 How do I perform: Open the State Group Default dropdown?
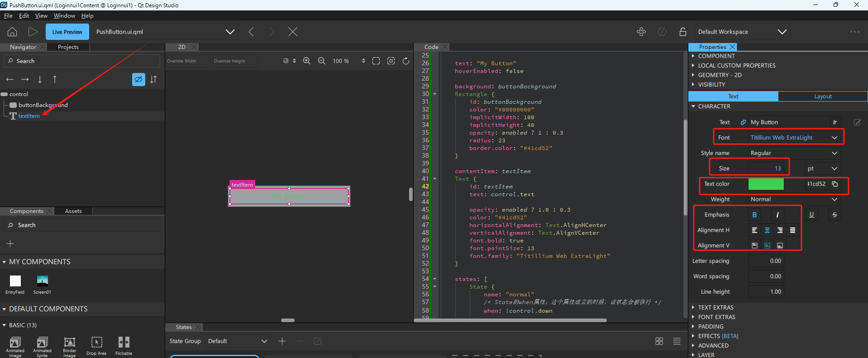pos(238,341)
